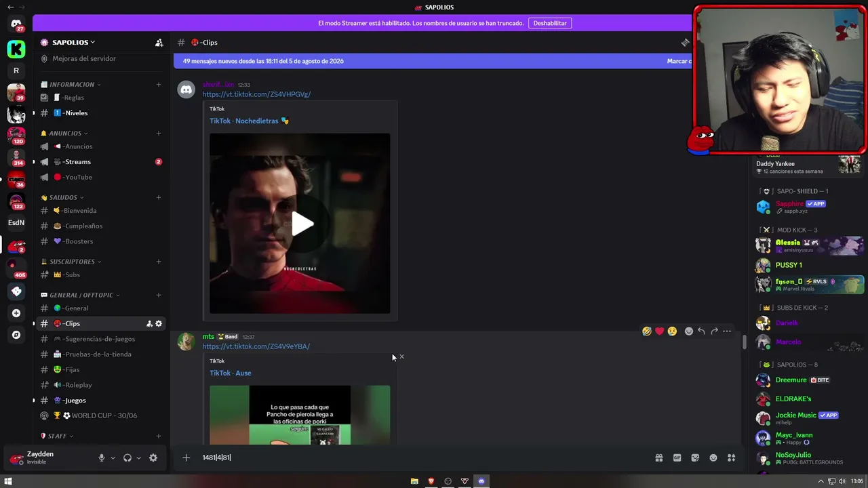Open attachment plus button in message bar
The width and height of the screenshot is (868, 488).
point(186,458)
